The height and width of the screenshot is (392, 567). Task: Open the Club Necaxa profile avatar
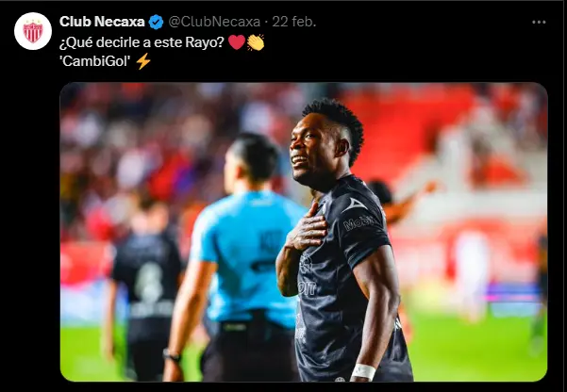pyautogui.click(x=33, y=31)
